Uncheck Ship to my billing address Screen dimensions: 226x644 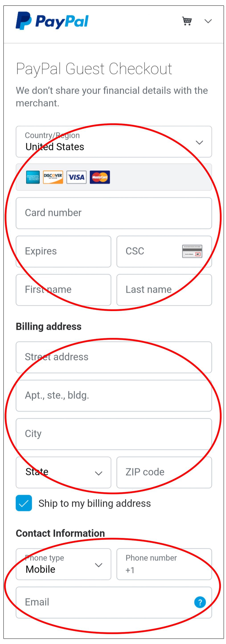(24, 503)
